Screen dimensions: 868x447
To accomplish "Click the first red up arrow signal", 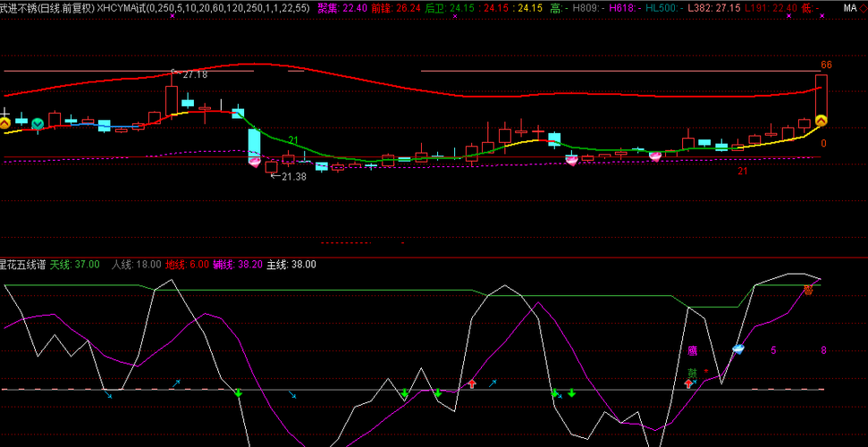I will [472, 384].
